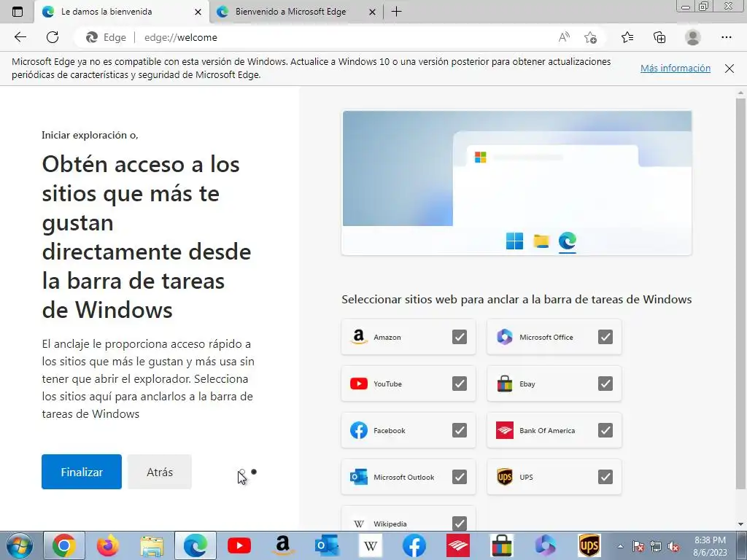747x560 pixels.
Task: Open the pinned Amazon taskbar icon
Action: (x=283, y=545)
